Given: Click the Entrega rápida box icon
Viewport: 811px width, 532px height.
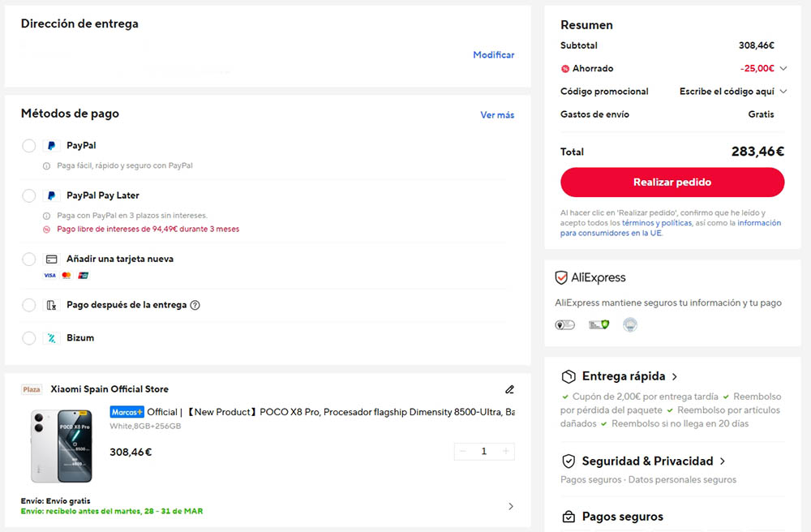Looking at the screenshot, I should (569, 377).
